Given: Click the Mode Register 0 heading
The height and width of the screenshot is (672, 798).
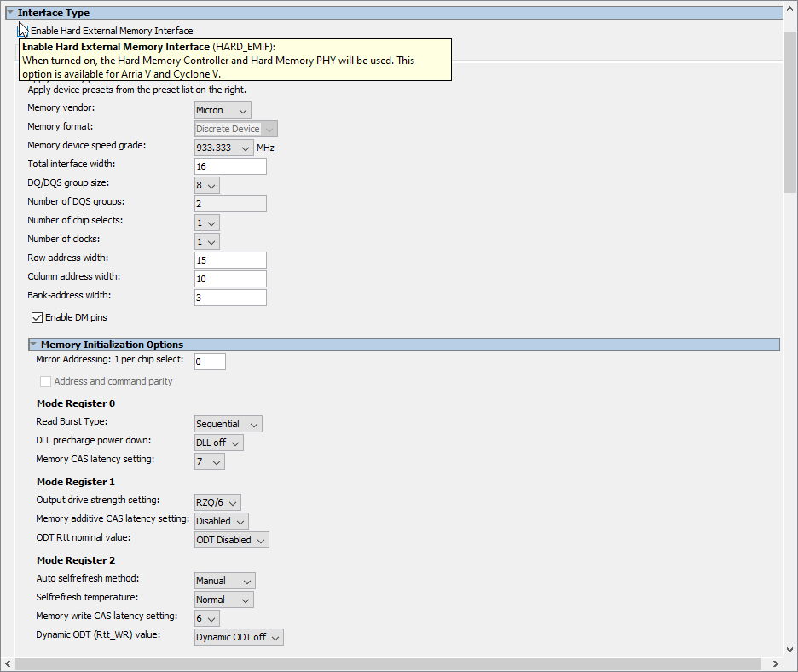Looking at the screenshot, I should pyautogui.click(x=76, y=403).
